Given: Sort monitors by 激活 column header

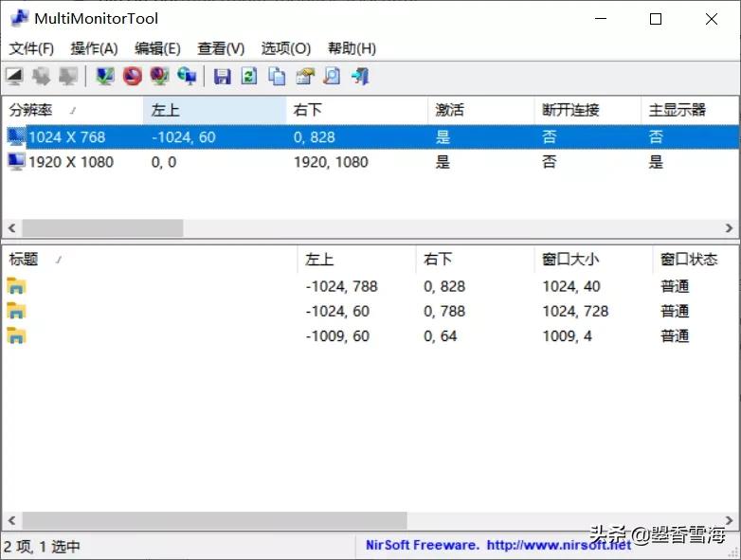Looking at the screenshot, I should point(481,110).
